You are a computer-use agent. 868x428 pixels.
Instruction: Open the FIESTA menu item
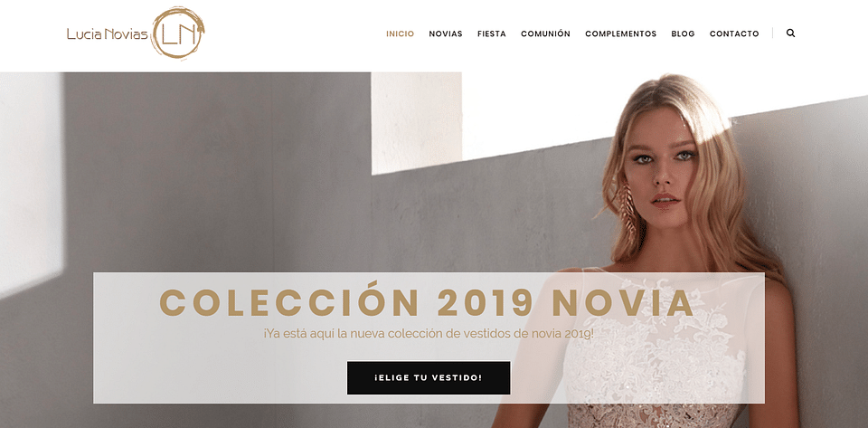click(492, 33)
